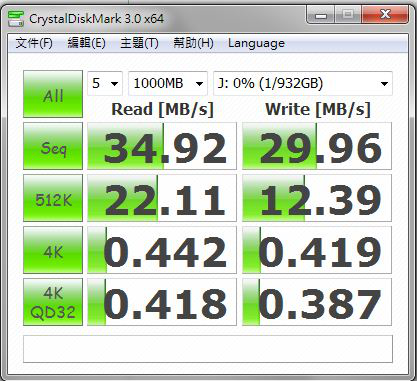Viewport: 417px width, 381px height.
Task: Start the Seq sequential test
Action: (x=53, y=146)
